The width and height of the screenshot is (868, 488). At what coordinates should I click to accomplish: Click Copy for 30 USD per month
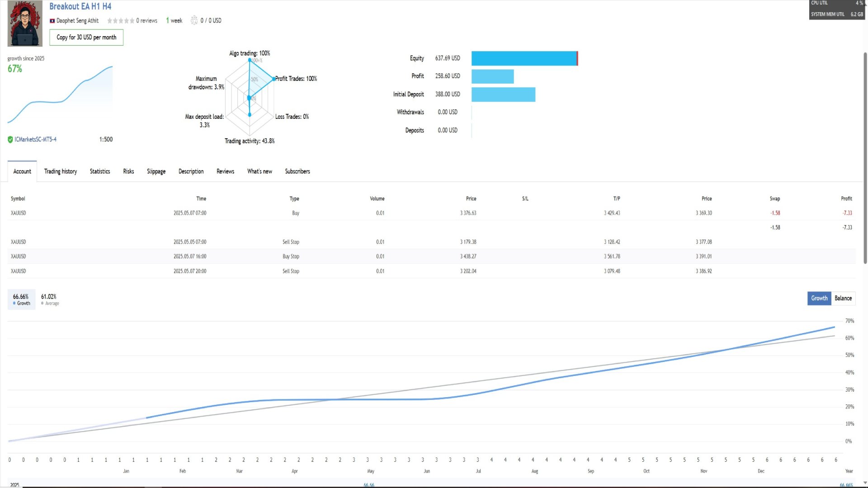[x=86, y=38]
